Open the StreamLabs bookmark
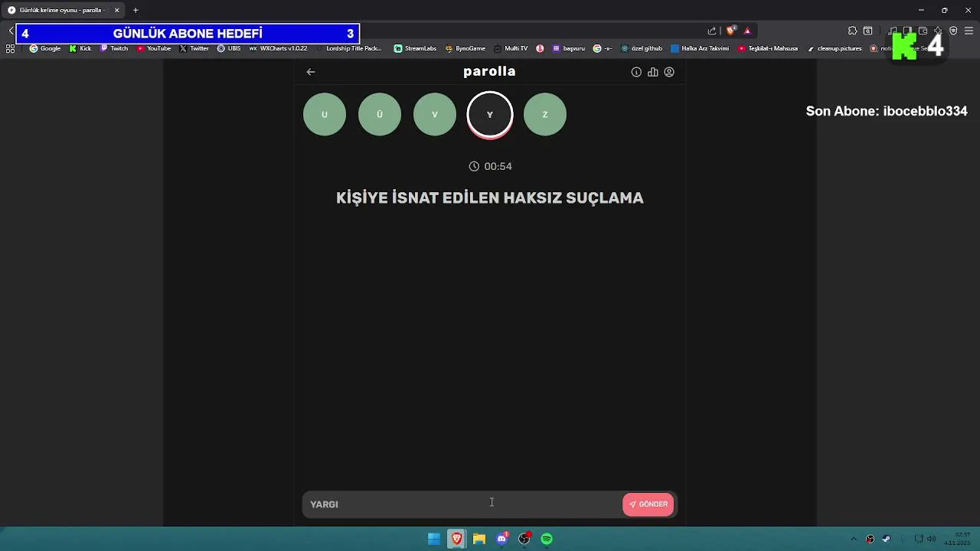The image size is (980, 551). click(x=415, y=48)
